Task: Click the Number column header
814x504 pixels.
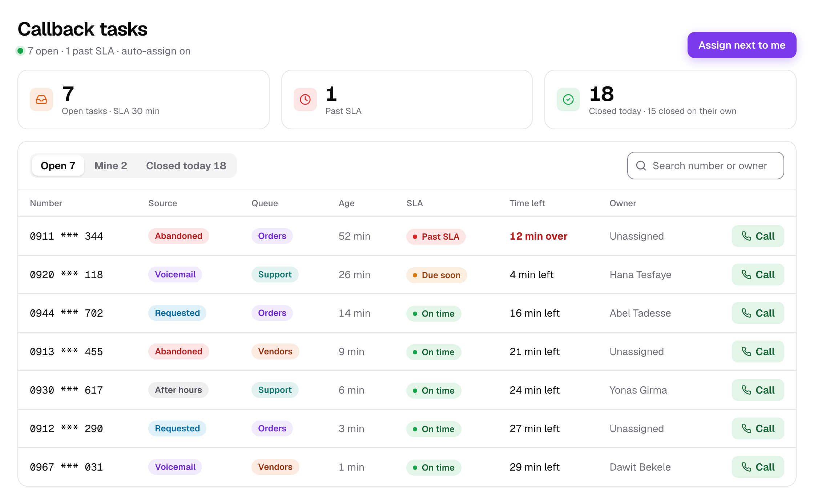Action: click(46, 203)
